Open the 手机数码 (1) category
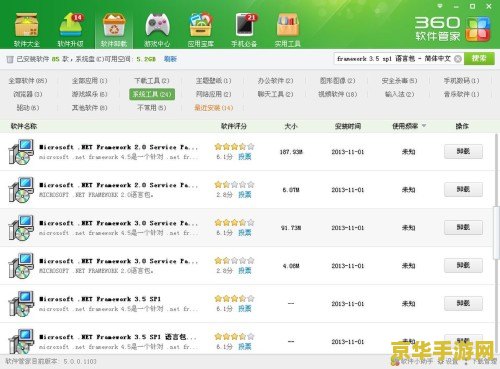The height and width of the screenshot is (369, 500). pos(461,81)
